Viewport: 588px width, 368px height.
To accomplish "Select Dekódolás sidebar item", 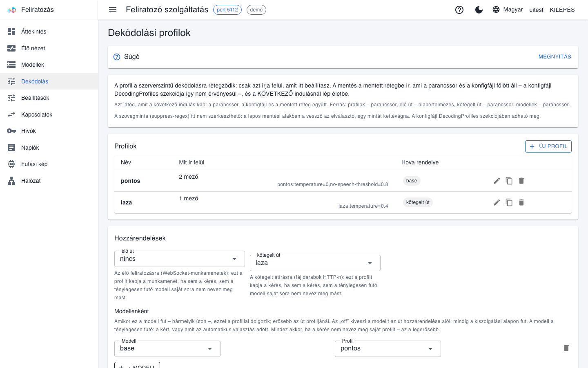I will (x=49, y=81).
